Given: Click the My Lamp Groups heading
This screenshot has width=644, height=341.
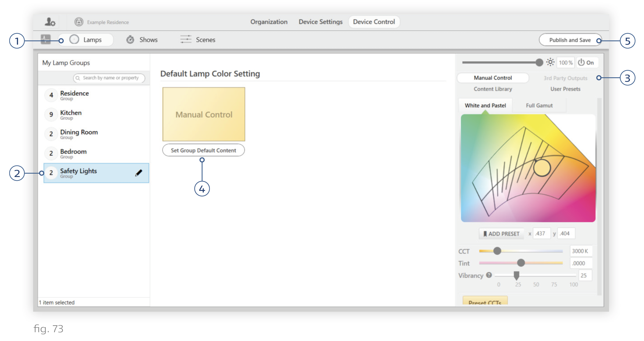Looking at the screenshot, I should 66,63.
